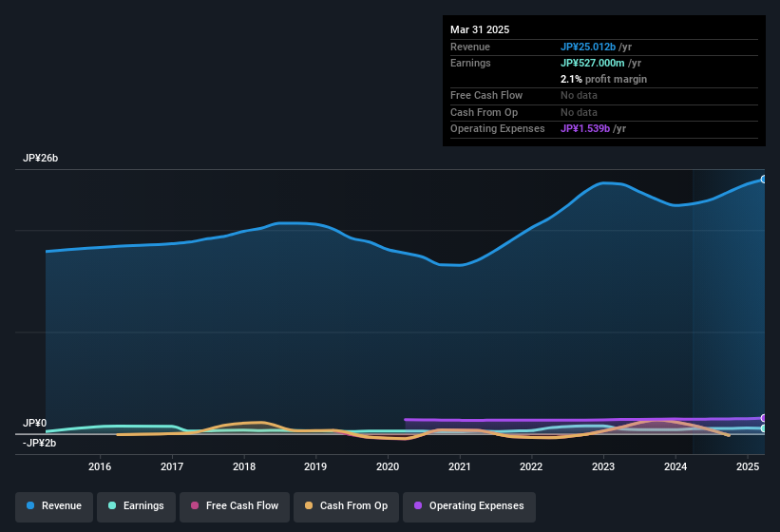The height and width of the screenshot is (532, 780).
Task: Toggle the Earnings series legend button
Action: pos(136,507)
